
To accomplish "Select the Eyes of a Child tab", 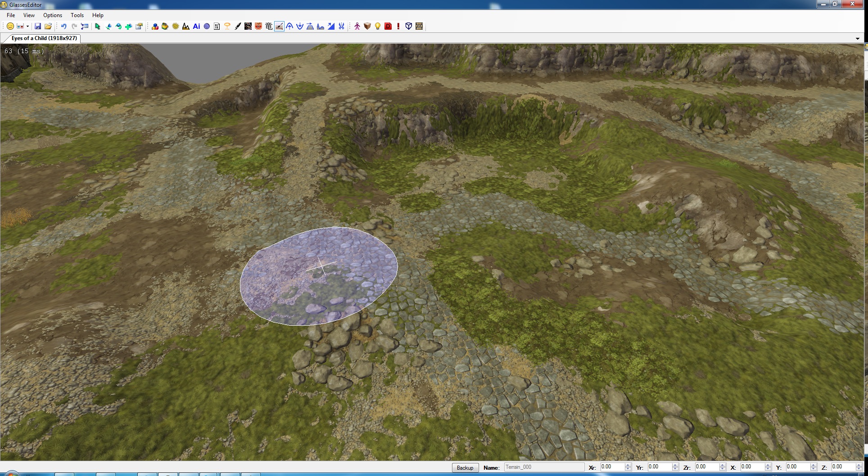I will (x=44, y=38).
